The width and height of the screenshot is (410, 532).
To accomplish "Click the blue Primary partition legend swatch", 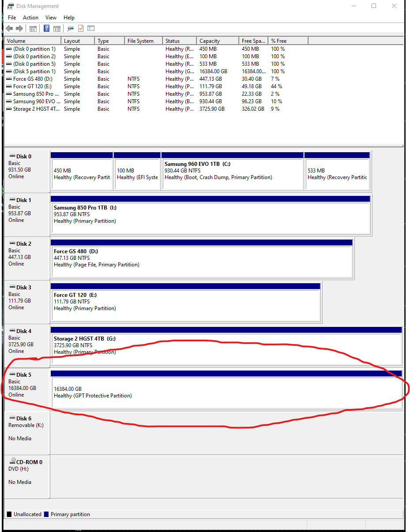I will (46, 514).
